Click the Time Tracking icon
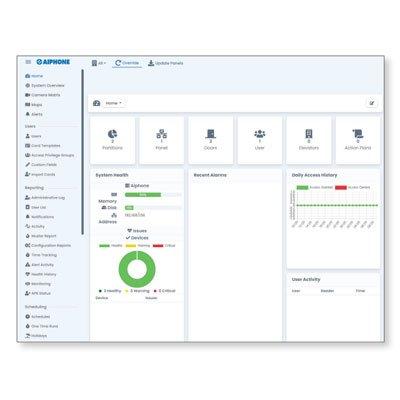Image resolution: width=400 pixels, height=400 pixels. point(28,255)
